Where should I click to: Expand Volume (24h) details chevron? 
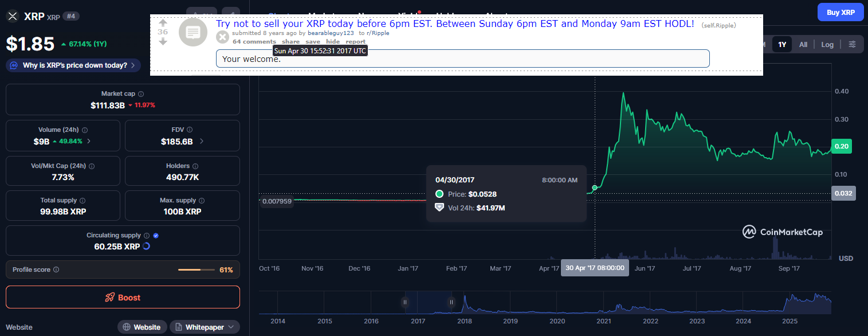pos(88,141)
